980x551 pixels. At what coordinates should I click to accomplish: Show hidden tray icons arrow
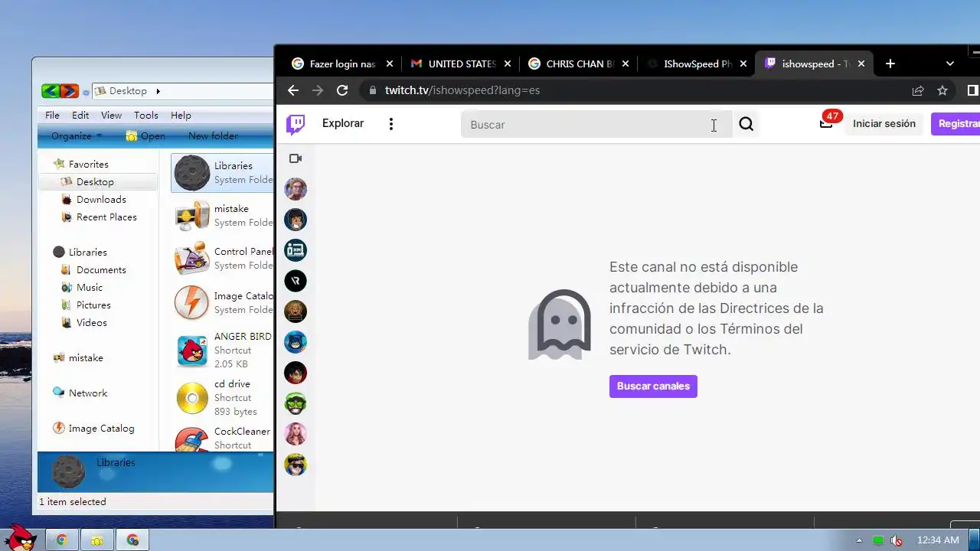point(859,540)
